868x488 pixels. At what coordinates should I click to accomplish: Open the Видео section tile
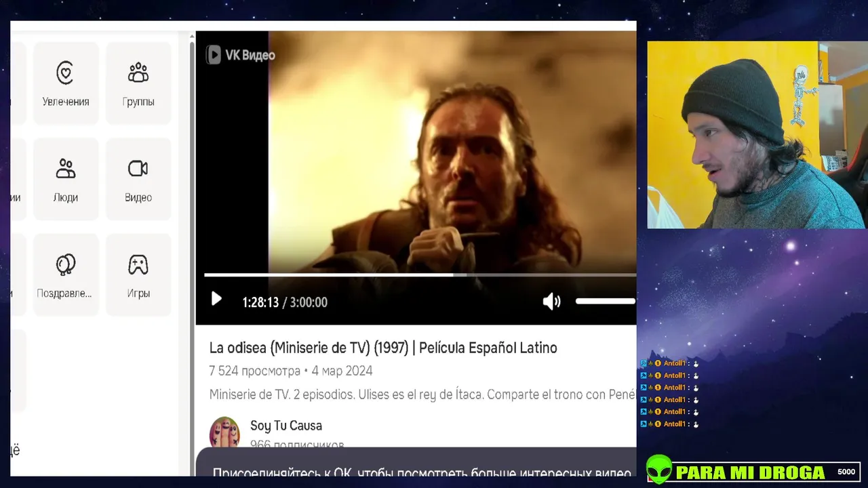pos(138,179)
